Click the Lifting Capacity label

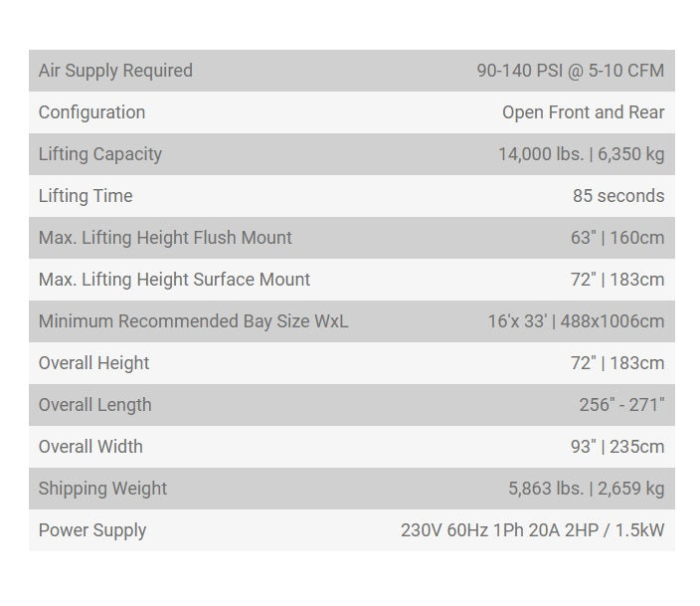(x=99, y=154)
